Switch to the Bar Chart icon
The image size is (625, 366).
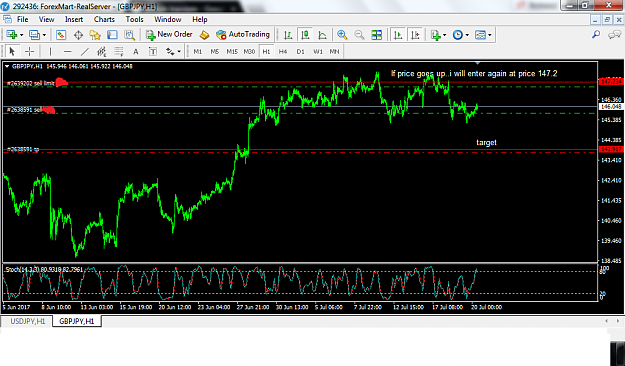pos(288,35)
